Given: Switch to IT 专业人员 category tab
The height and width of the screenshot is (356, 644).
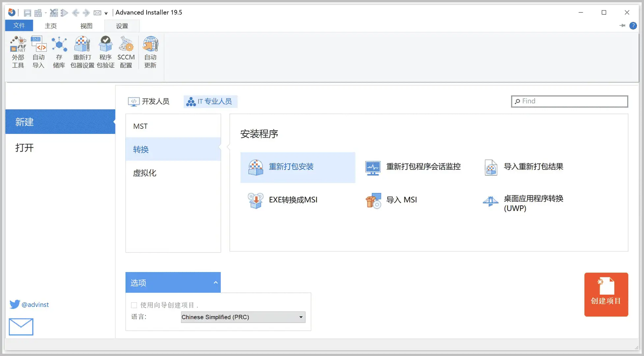Looking at the screenshot, I should pos(210,101).
